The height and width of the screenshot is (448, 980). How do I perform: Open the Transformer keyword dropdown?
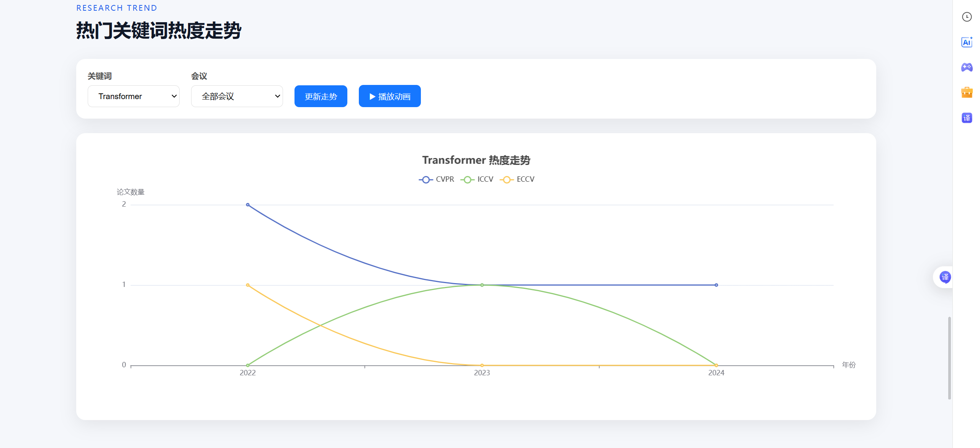pyautogui.click(x=134, y=96)
